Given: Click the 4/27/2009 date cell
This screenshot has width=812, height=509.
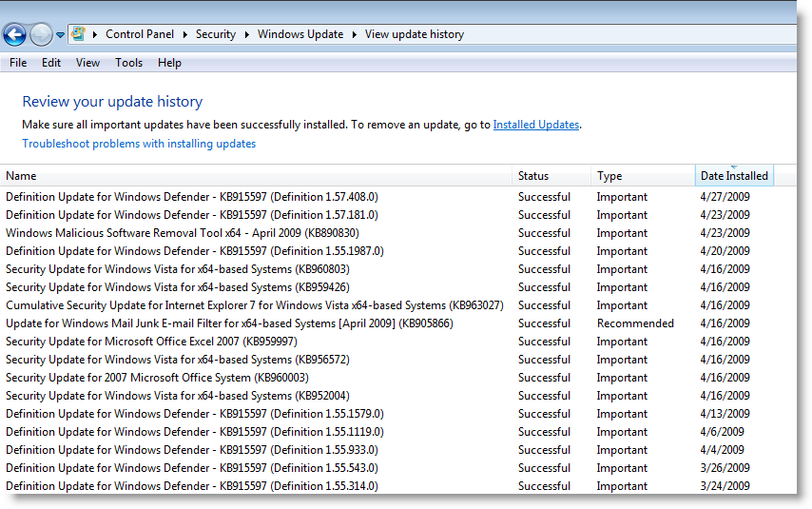Looking at the screenshot, I should pos(725,197).
